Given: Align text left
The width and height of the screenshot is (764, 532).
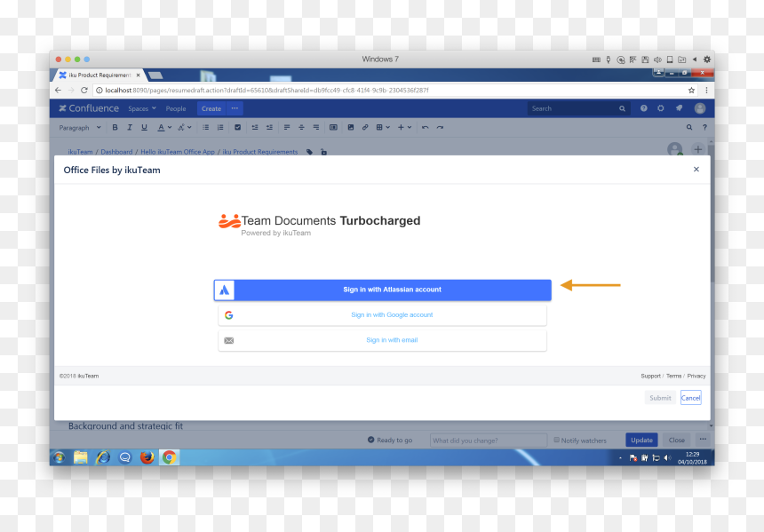Looking at the screenshot, I should click(x=287, y=128).
